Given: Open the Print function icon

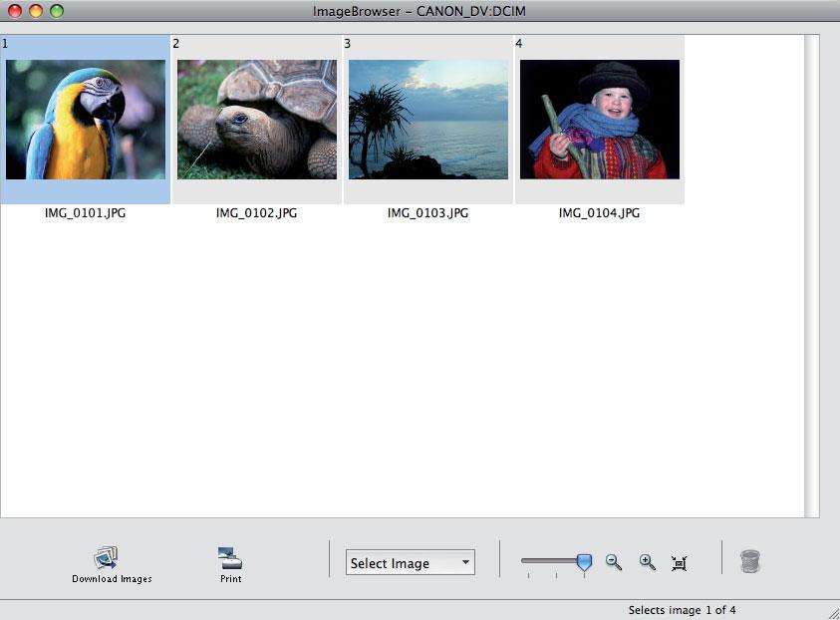Looking at the screenshot, I should (230, 558).
